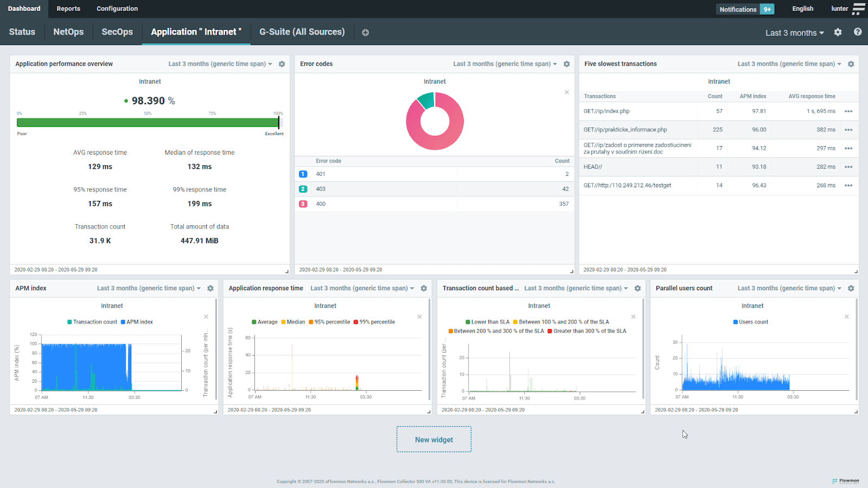
Task: Click the pink 400 error code swatch
Action: tap(303, 204)
